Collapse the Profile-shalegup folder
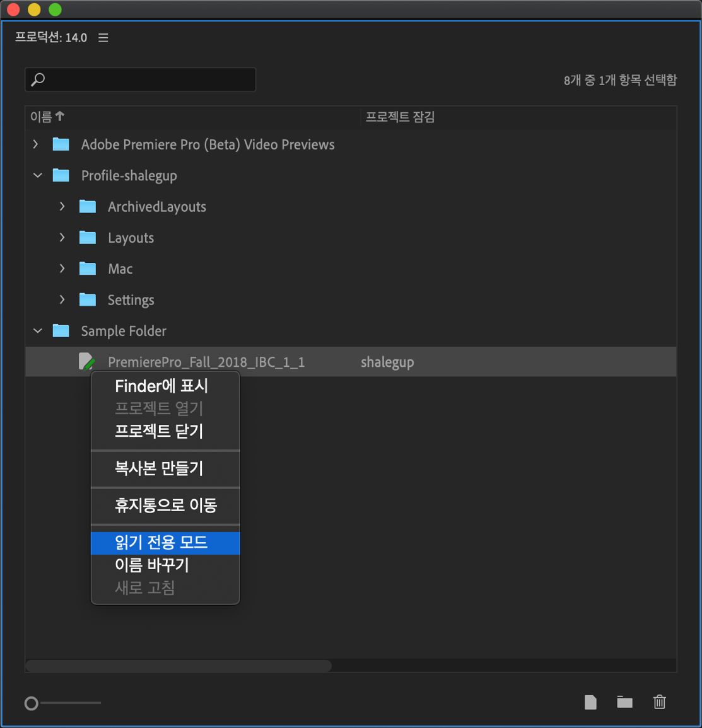 [37, 175]
